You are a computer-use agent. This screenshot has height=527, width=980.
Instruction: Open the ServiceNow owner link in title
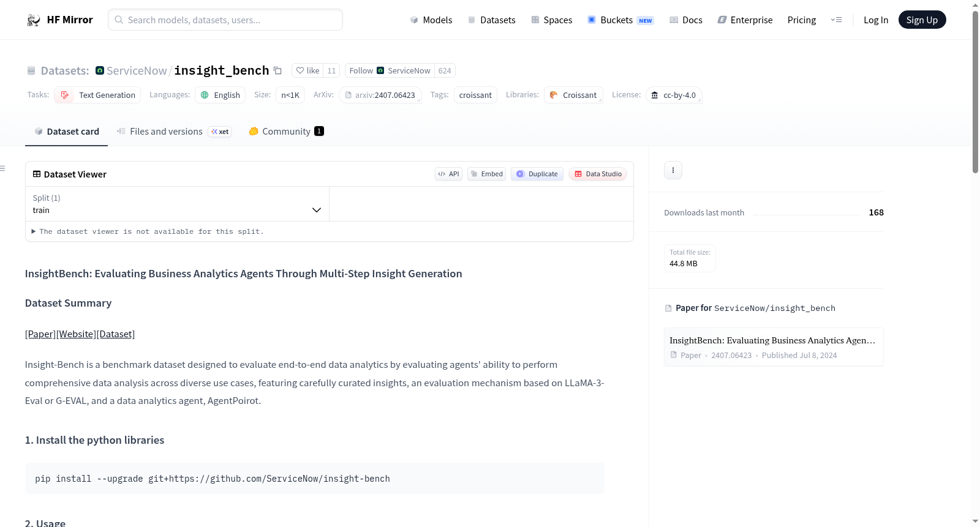[137, 70]
